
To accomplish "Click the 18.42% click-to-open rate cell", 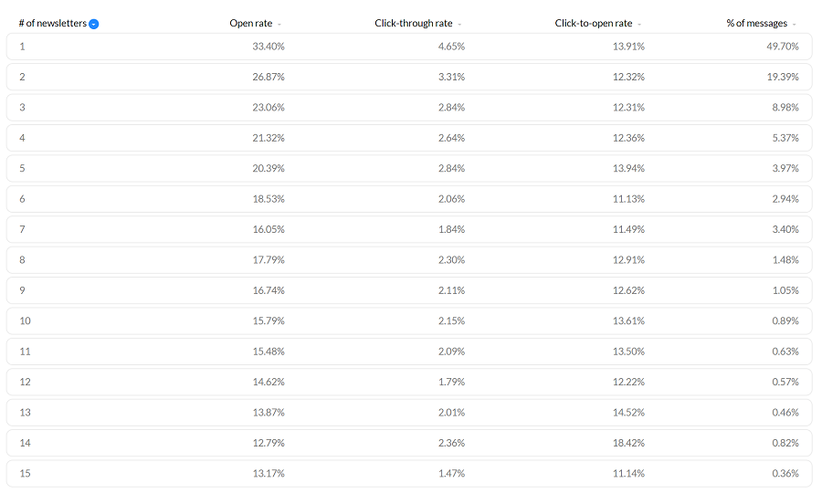I will (627, 443).
